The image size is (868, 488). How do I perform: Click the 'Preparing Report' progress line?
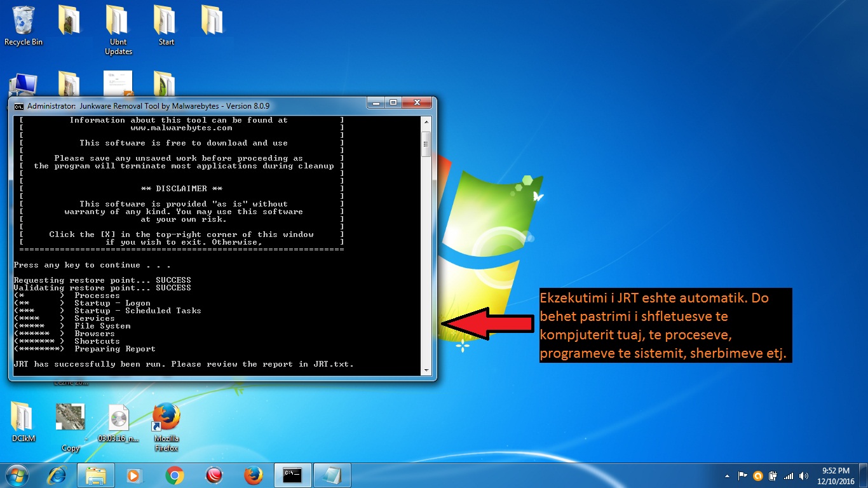[85, 349]
